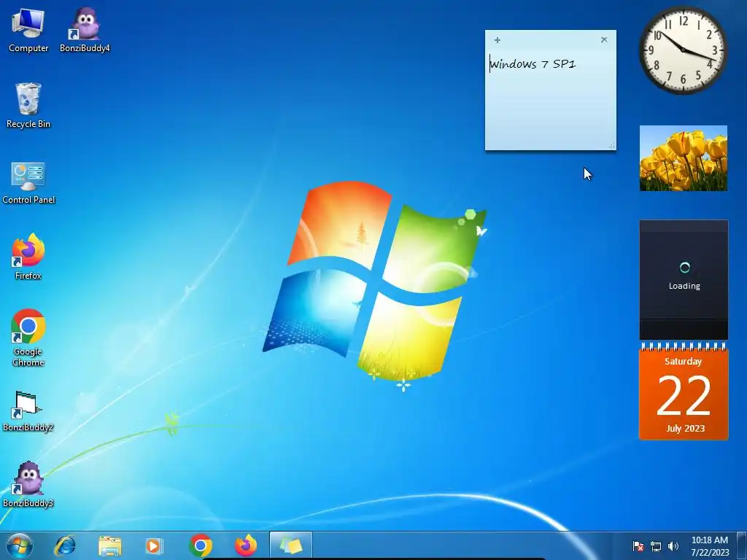Open Control Panel desktop icon
Image resolution: width=747 pixels, height=560 pixels.
point(28,183)
